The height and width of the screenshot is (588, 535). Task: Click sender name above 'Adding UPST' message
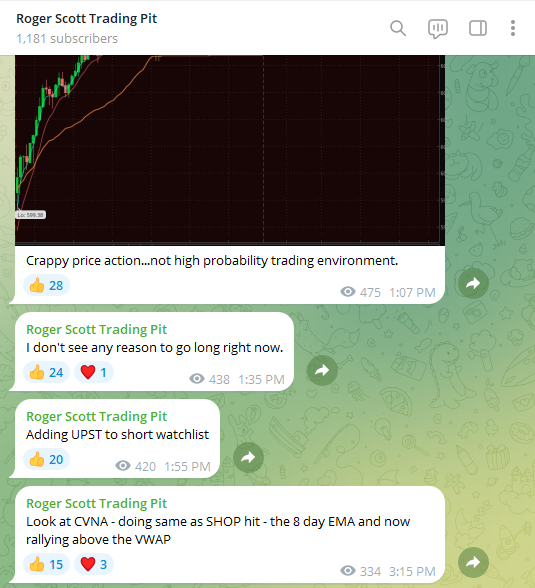pyautogui.click(x=96, y=416)
